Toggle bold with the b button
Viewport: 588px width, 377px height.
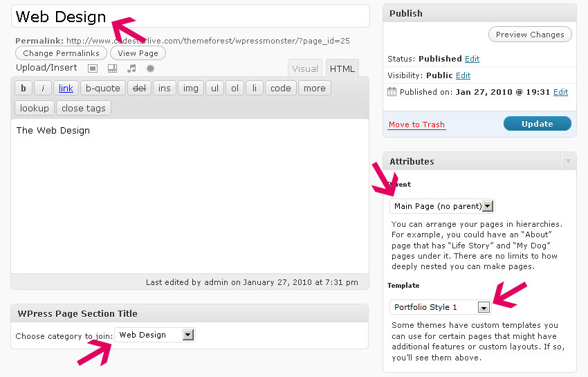pyautogui.click(x=24, y=88)
